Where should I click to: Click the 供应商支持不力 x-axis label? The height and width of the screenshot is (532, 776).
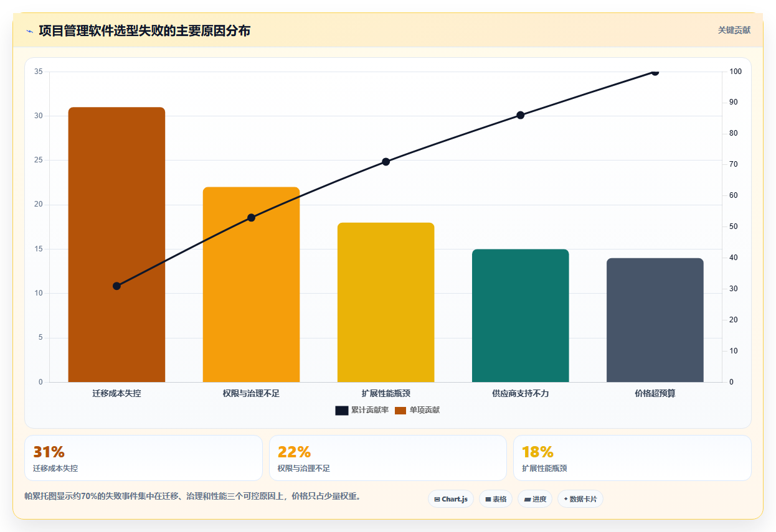[x=520, y=393]
